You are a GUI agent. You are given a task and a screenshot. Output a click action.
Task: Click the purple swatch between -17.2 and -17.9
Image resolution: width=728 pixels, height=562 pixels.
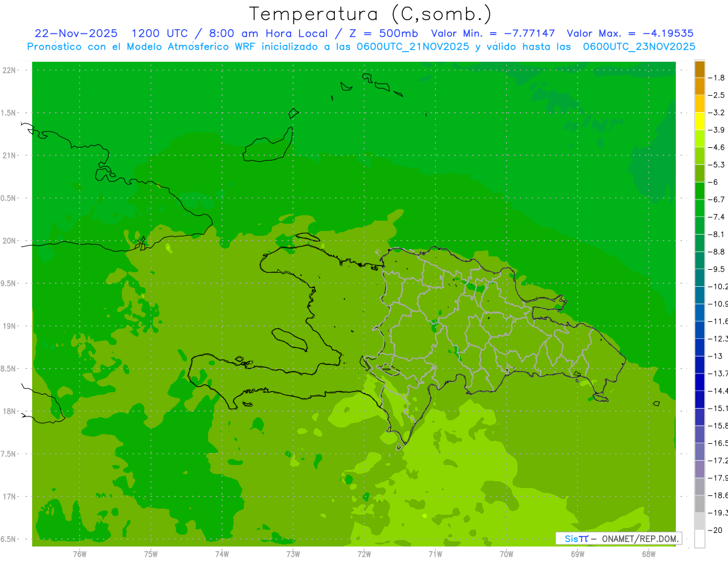pyautogui.click(x=699, y=469)
